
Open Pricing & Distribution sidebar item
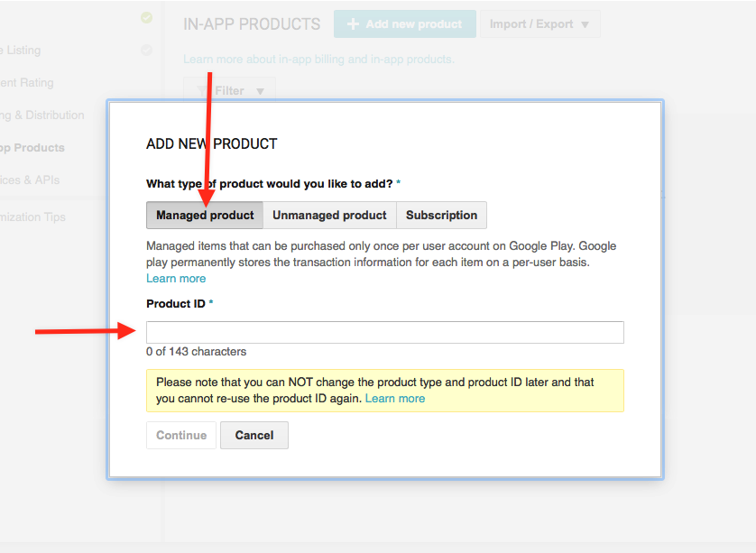(x=41, y=115)
